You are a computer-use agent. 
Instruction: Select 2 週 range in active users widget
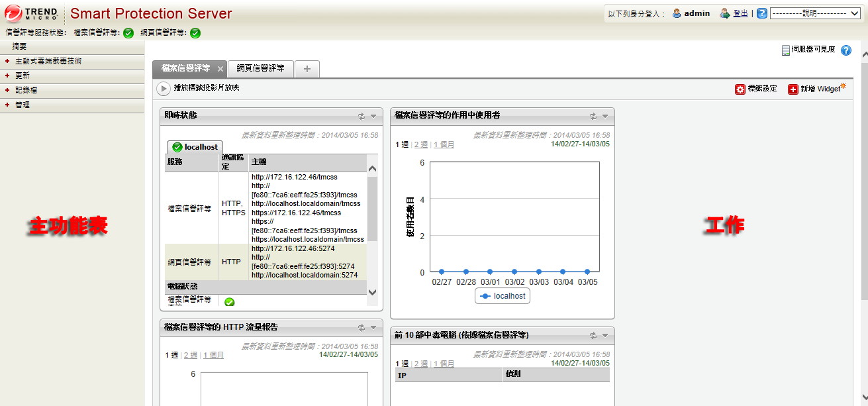tap(420, 144)
